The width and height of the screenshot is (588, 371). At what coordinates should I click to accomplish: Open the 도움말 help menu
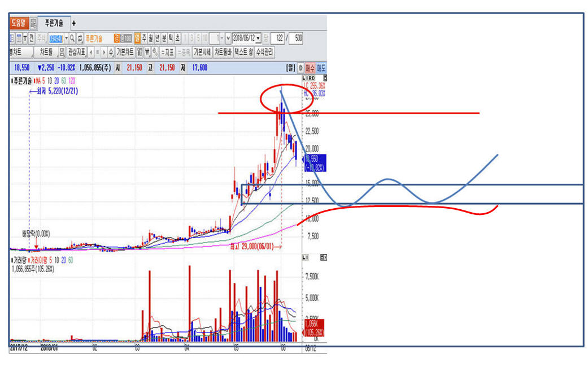(x=18, y=23)
